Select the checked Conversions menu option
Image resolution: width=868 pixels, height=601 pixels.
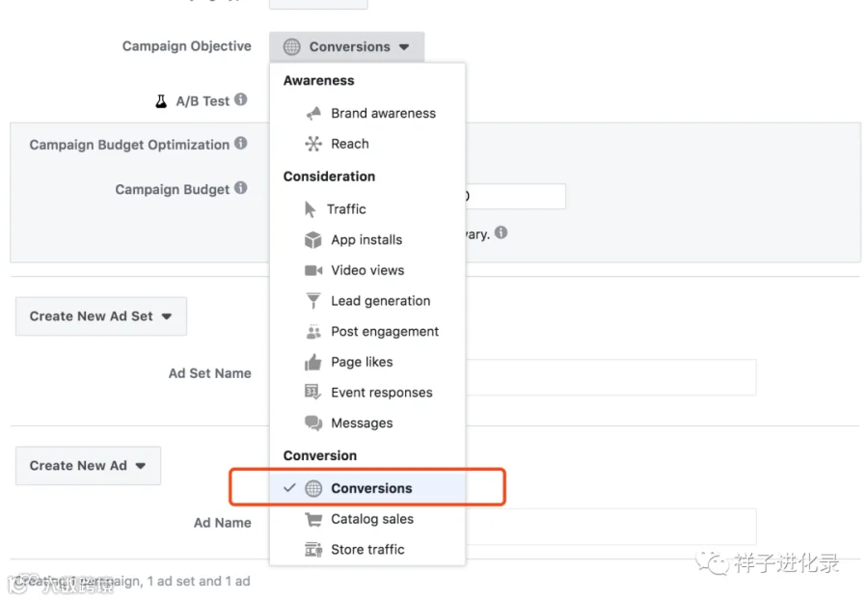point(367,488)
